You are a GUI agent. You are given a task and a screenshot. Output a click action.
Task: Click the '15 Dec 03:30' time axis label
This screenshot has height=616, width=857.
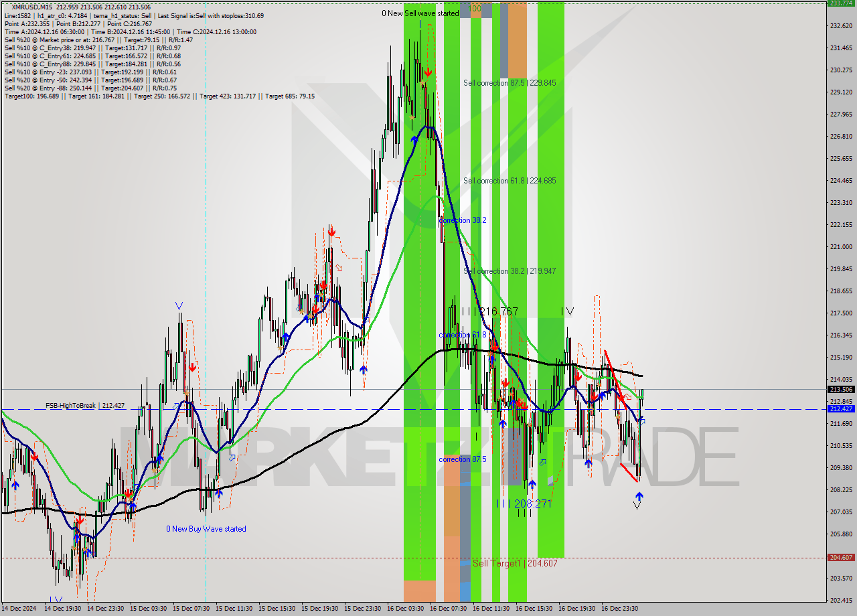(148, 609)
